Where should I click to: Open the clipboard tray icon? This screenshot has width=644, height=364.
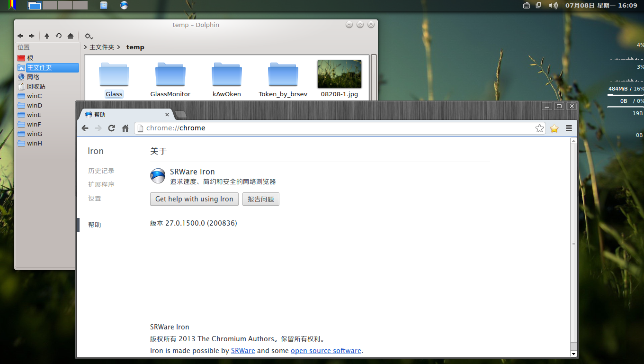coord(538,5)
